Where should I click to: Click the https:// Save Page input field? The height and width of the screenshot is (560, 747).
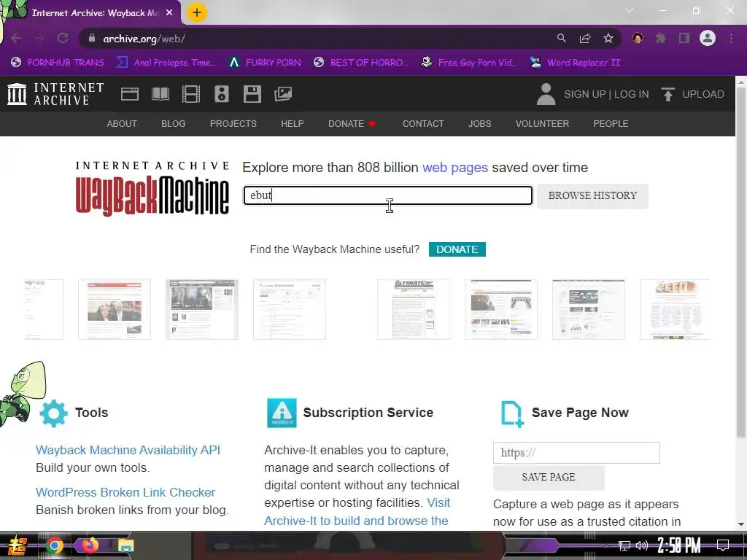click(576, 453)
